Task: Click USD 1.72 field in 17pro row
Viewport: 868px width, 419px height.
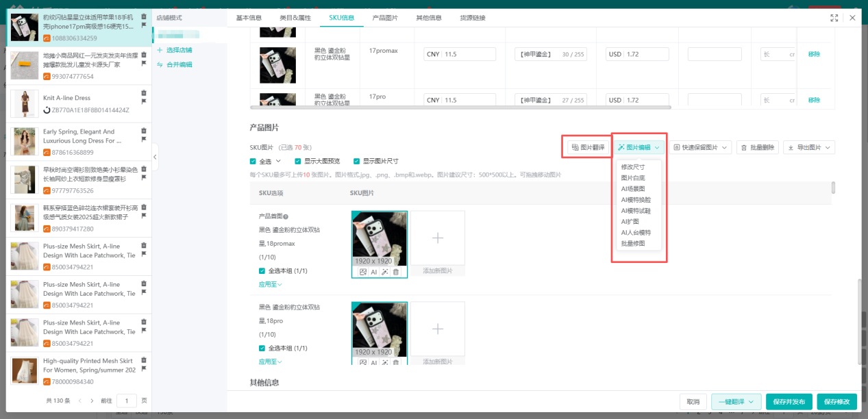Action: coord(637,100)
